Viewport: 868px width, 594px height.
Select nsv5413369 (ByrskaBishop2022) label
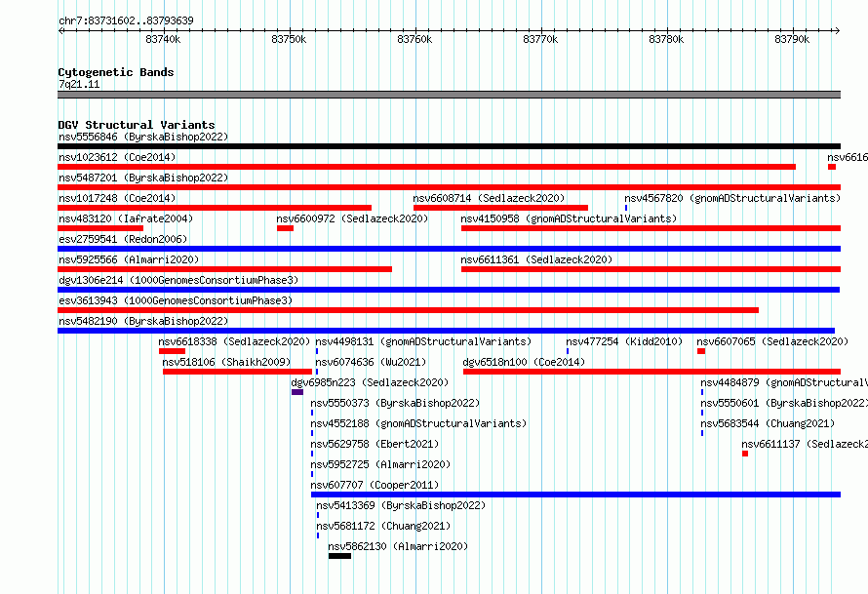pyautogui.click(x=401, y=505)
